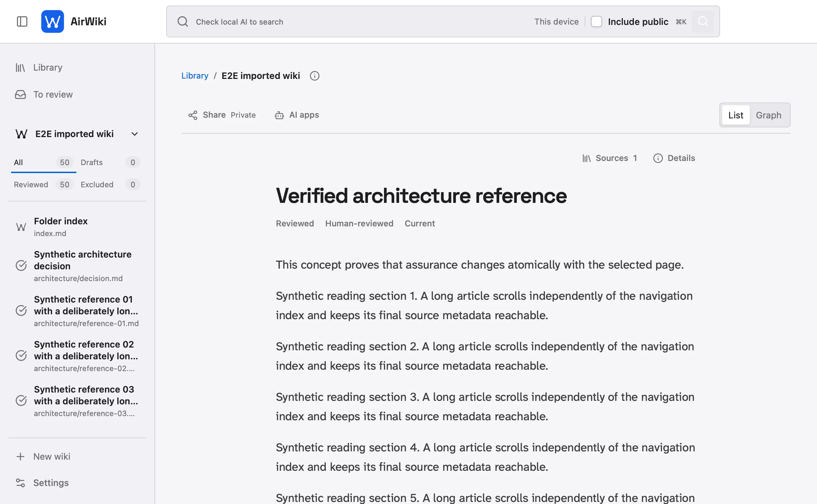Click check icon beside Synthetic reference 01

pyautogui.click(x=21, y=310)
